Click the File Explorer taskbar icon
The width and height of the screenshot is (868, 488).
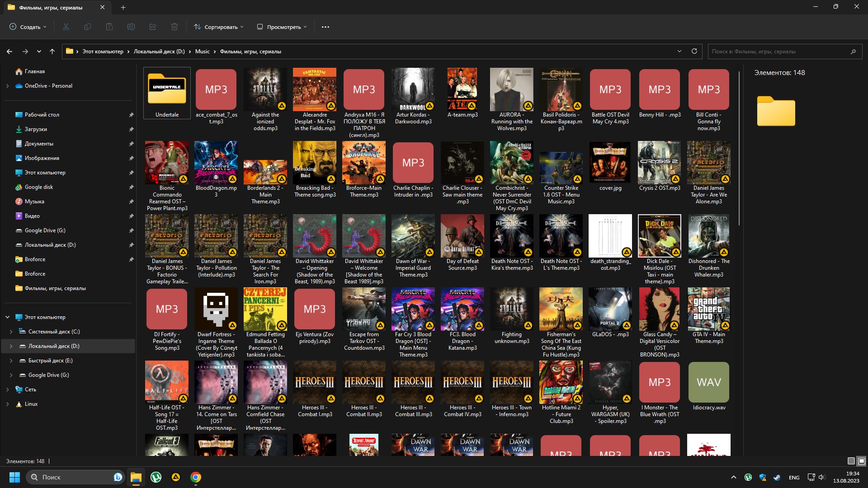[x=136, y=477]
